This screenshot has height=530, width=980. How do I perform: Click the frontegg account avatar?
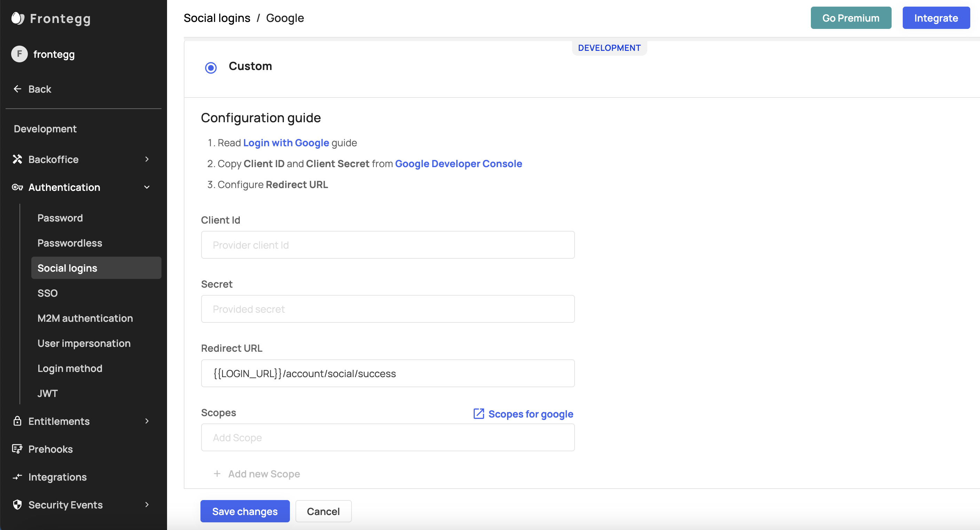[19, 54]
